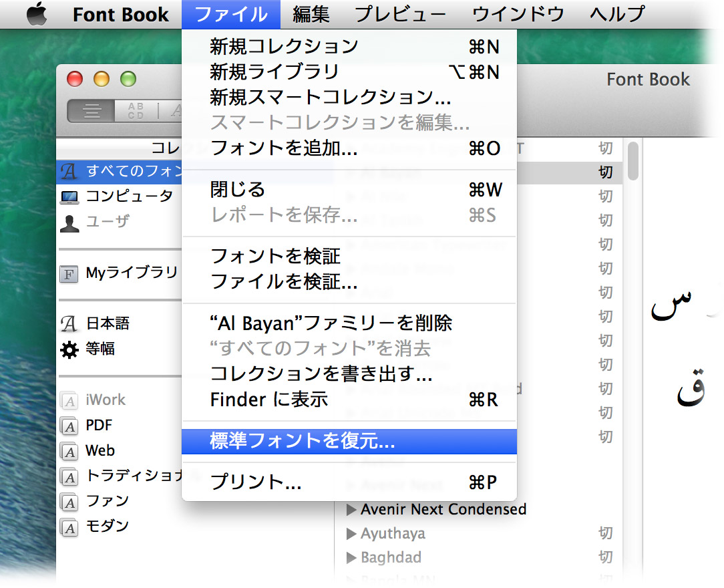Select コンピュータ collection icon
724x588 pixels.
click(x=69, y=197)
